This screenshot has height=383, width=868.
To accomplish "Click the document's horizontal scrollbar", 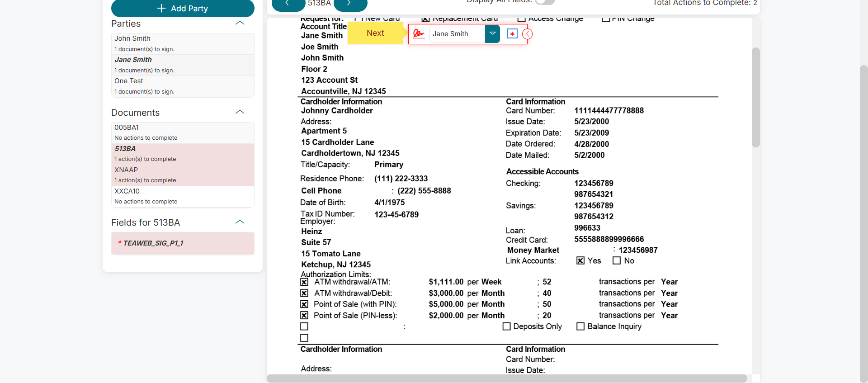I will (507, 378).
